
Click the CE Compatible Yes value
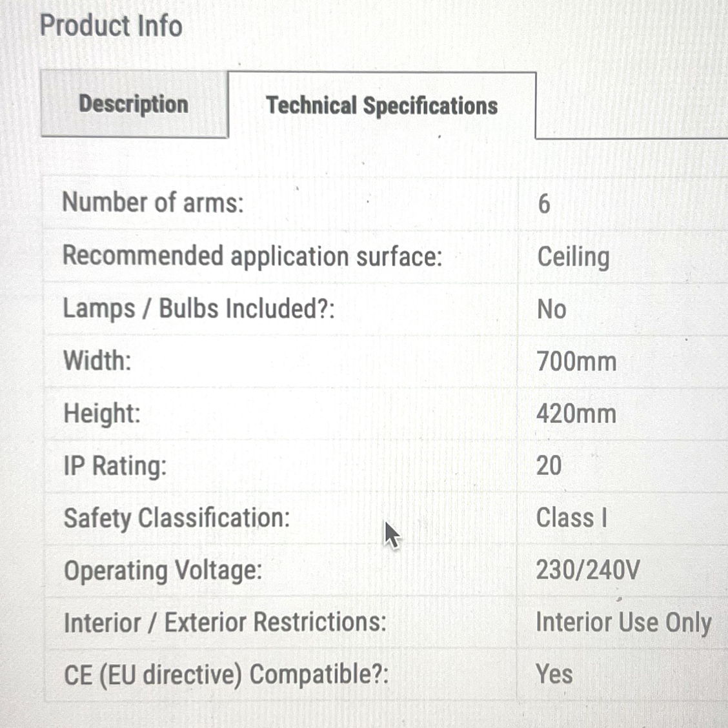554,674
